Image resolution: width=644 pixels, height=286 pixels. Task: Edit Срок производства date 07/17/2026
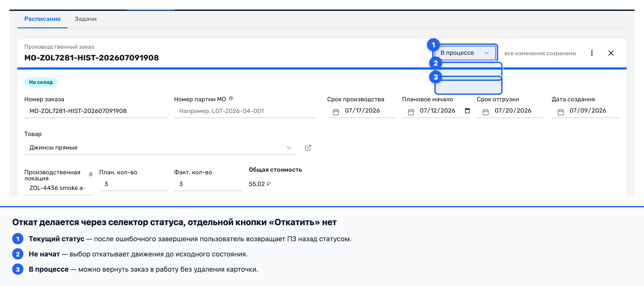[x=362, y=110]
